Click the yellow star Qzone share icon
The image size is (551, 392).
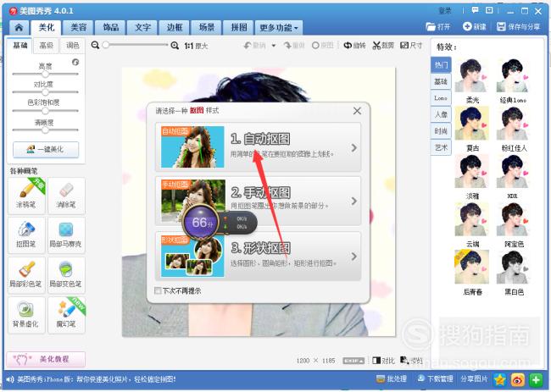coord(500,379)
